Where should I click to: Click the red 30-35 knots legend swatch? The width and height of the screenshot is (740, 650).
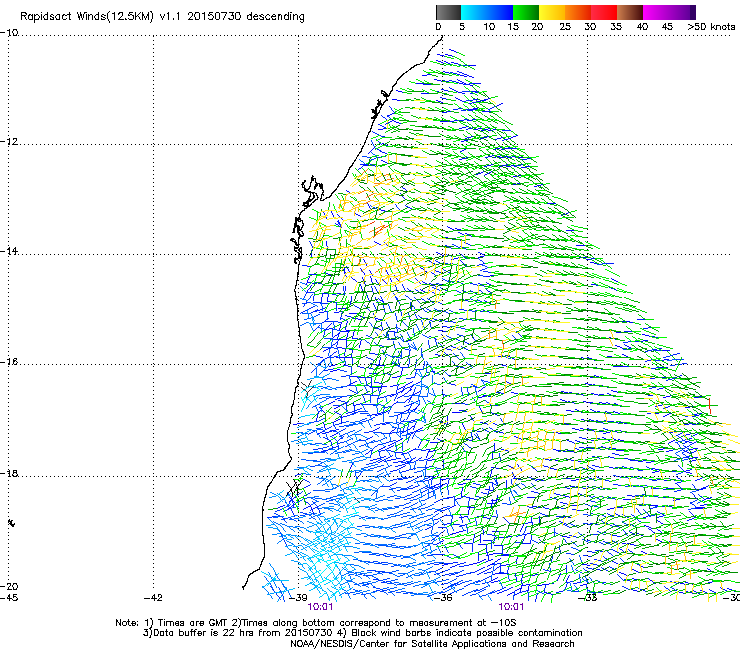[604, 12]
